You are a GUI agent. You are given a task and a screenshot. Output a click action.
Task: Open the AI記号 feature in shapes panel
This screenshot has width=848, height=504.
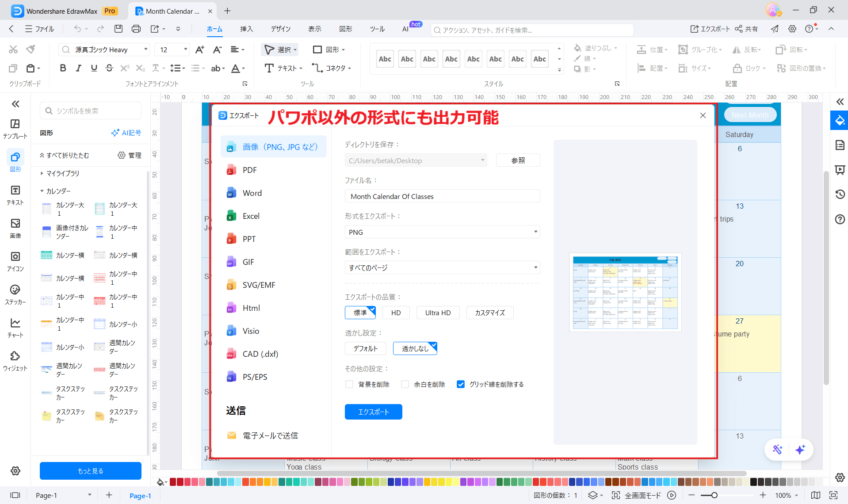tap(126, 132)
